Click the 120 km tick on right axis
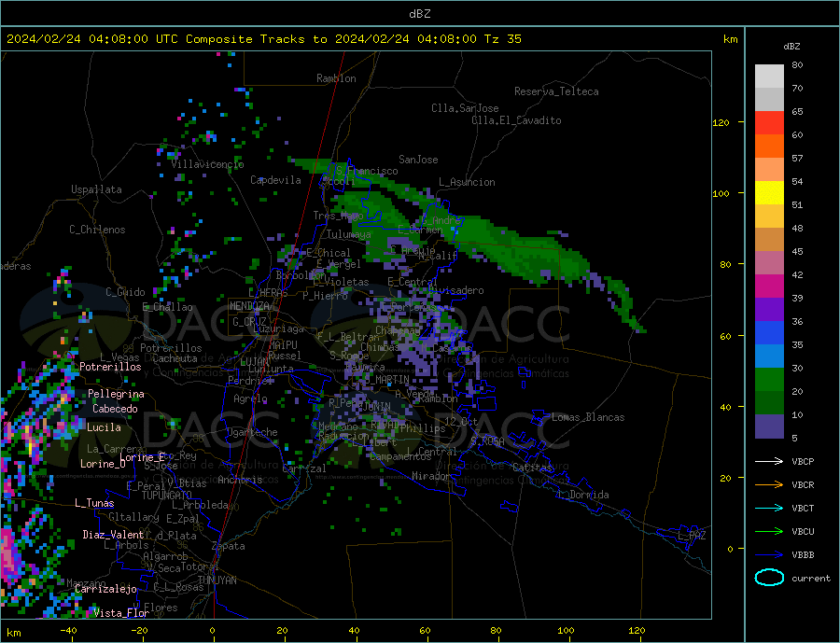This screenshot has height=643, width=840. click(721, 122)
